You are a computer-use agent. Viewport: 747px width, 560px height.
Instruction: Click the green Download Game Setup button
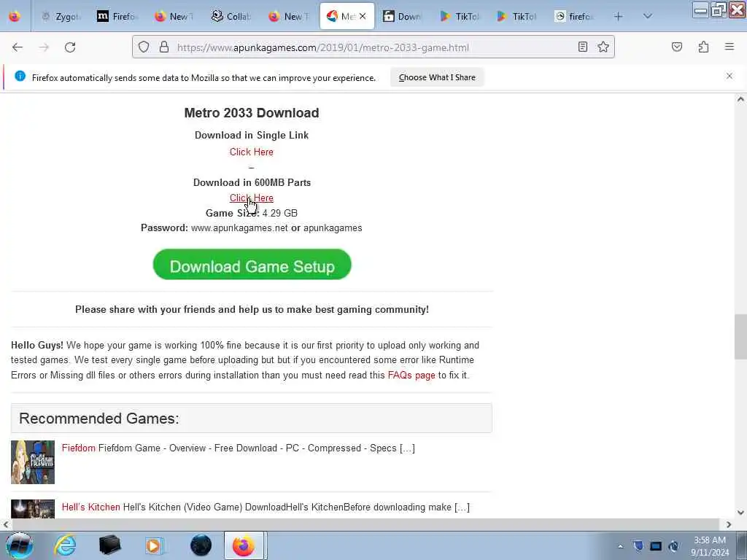(x=252, y=265)
